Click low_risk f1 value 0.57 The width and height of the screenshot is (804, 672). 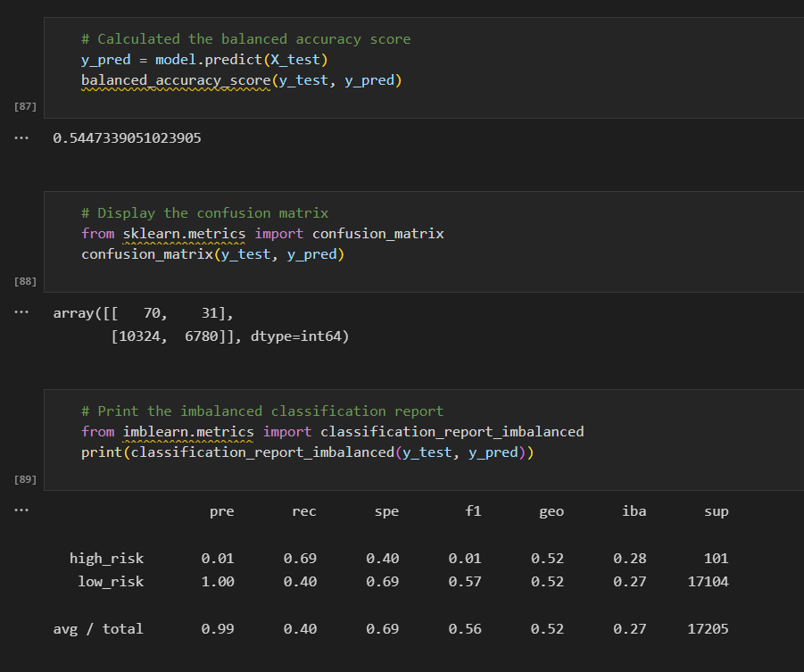465,582
